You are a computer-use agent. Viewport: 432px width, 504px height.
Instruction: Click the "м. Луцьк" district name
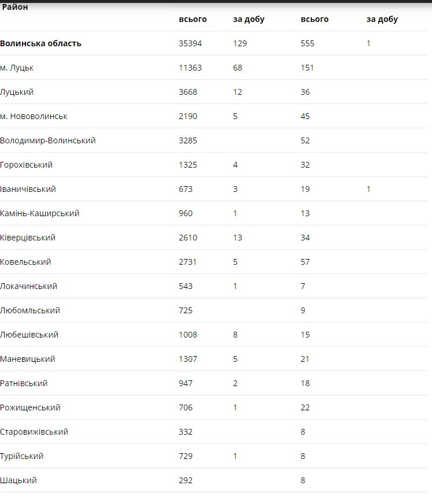coord(17,68)
